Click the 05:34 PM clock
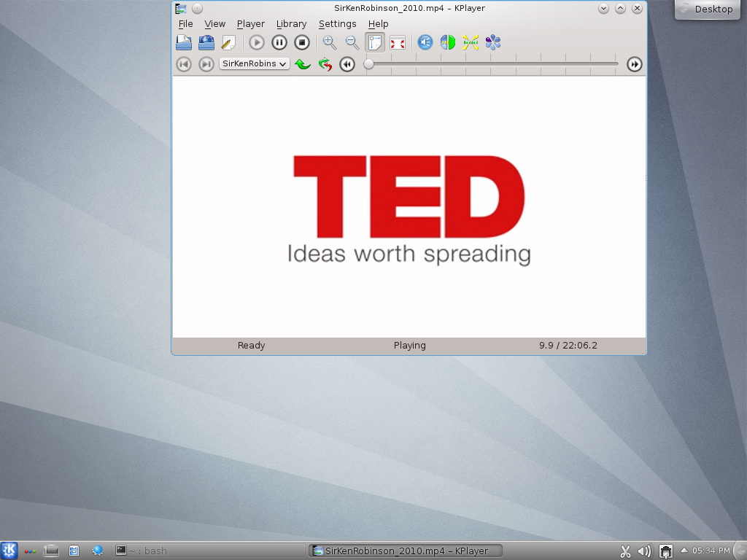The image size is (747, 560). tap(711, 551)
